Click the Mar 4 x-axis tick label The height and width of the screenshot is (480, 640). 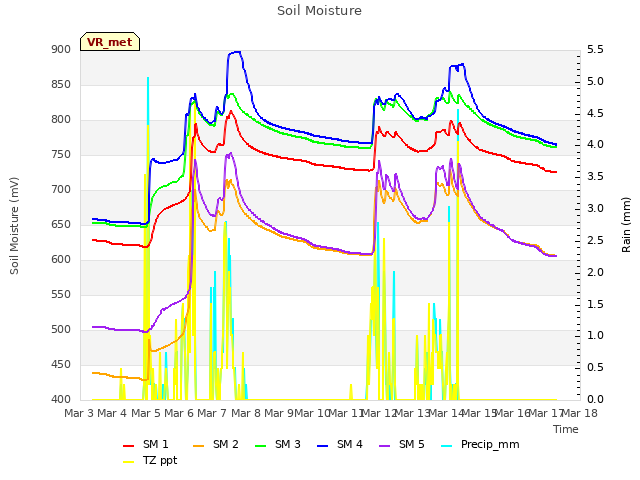coord(112,413)
